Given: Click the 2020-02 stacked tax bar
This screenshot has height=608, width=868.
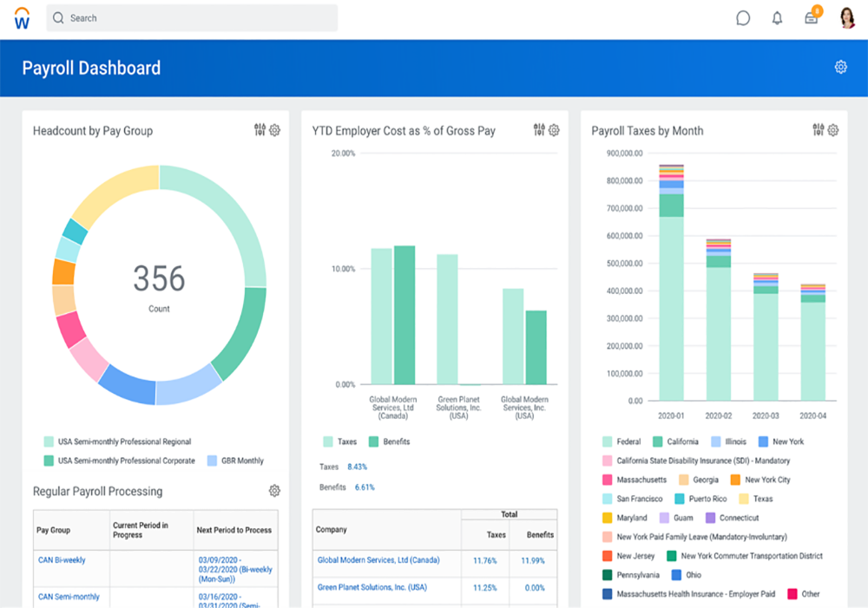Looking at the screenshot, I should pyautogui.click(x=719, y=319).
